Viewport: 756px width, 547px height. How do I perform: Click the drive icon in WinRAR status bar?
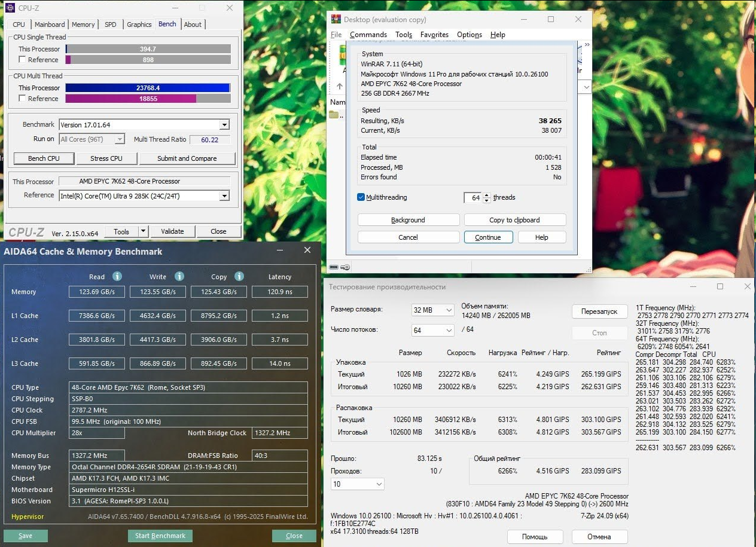[334, 267]
